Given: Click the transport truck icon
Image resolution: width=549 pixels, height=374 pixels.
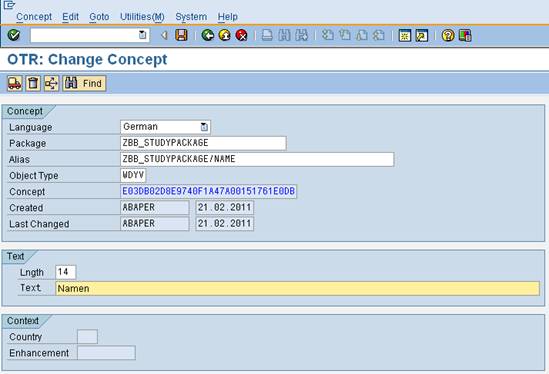Looking at the screenshot, I should tap(15, 83).
